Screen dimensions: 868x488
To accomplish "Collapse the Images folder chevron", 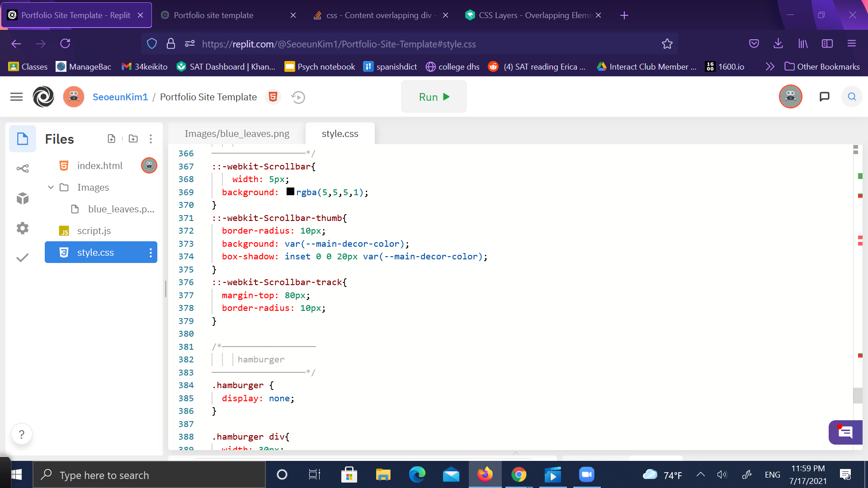I will tap(51, 187).
